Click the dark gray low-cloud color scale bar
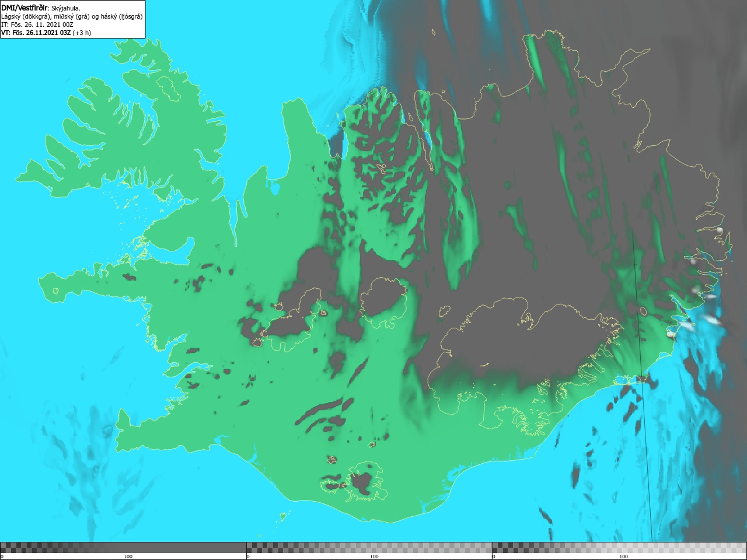 123,548
